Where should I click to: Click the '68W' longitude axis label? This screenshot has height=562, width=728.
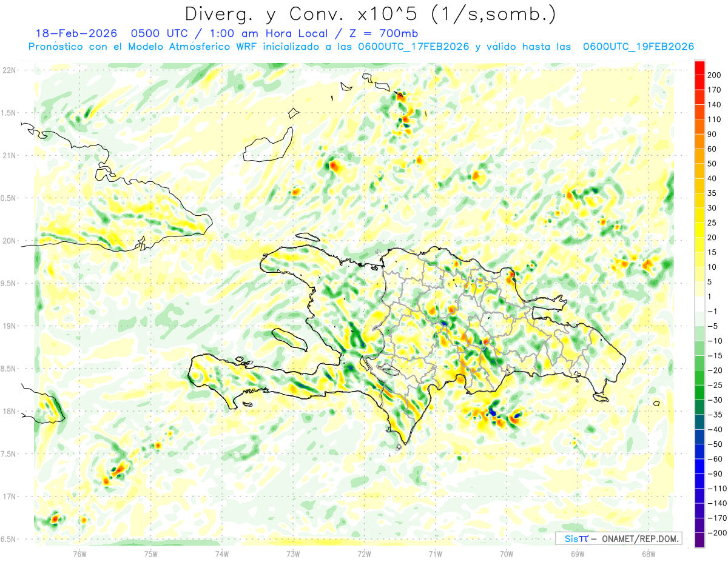click(x=649, y=553)
